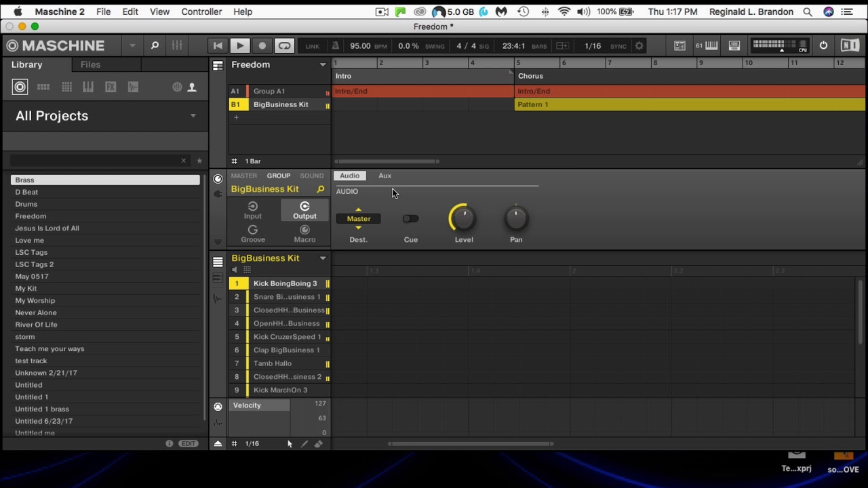Open the Files browser tab
The height and width of the screenshot is (488, 868).
(90, 64)
